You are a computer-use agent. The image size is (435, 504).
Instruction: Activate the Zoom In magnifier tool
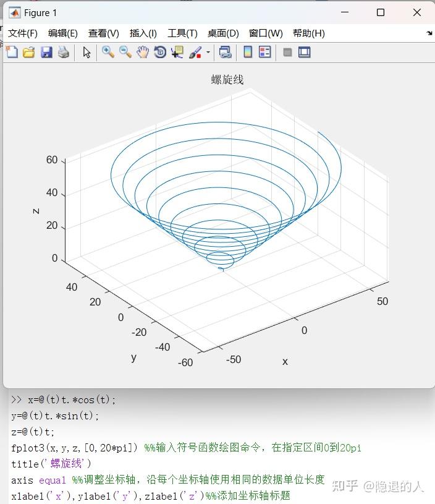(108, 52)
